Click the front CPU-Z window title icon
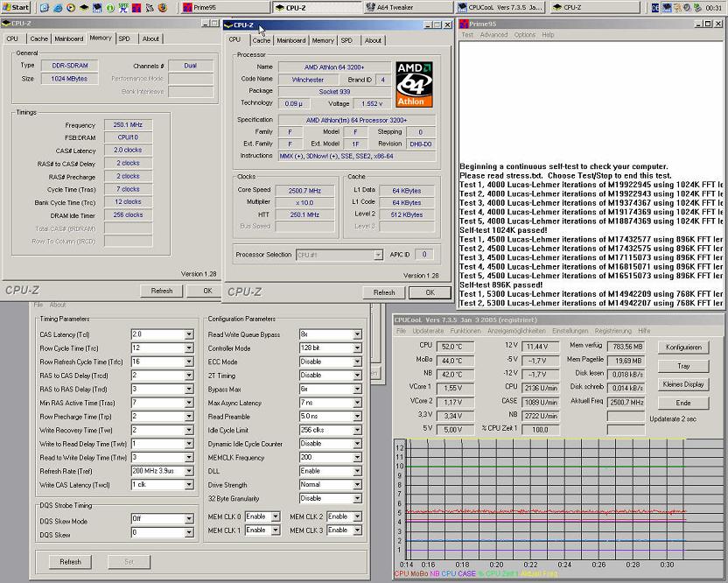The height and width of the screenshot is (583, 728). 228,25
